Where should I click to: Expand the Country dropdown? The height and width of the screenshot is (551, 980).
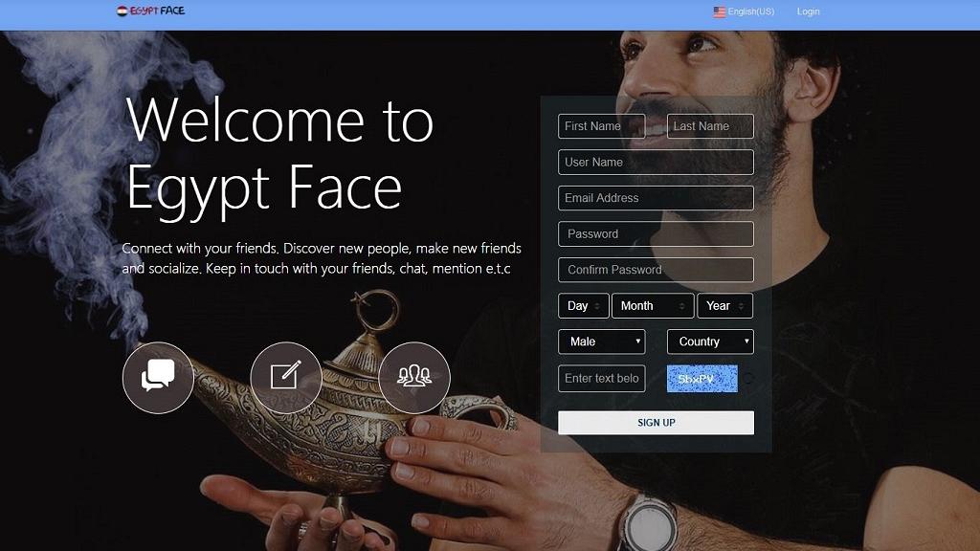[x=710, y=342]
